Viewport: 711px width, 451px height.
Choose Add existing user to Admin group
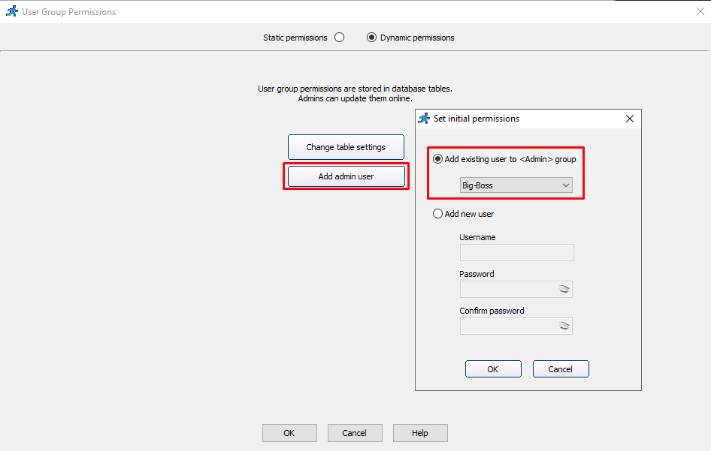pos(438,159)
